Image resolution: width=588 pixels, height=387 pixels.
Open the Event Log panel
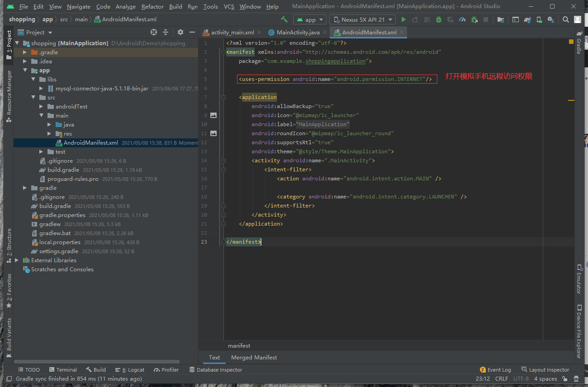coord(495,369)
